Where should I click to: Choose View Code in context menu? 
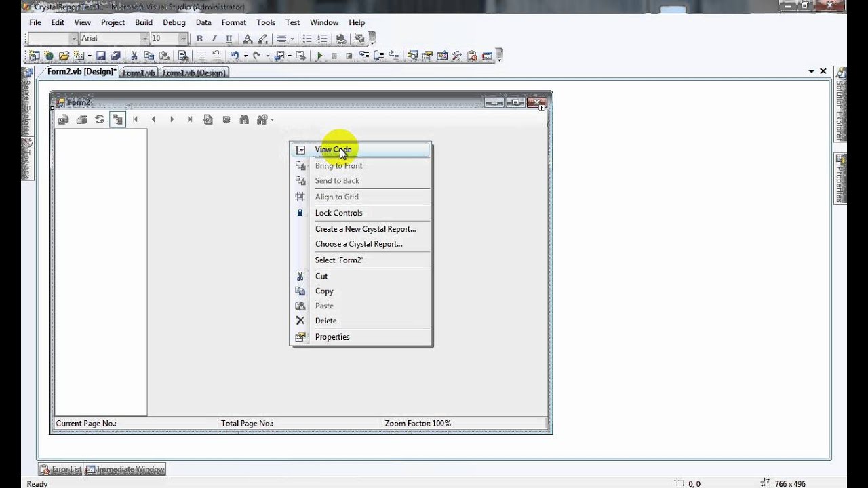361,150
